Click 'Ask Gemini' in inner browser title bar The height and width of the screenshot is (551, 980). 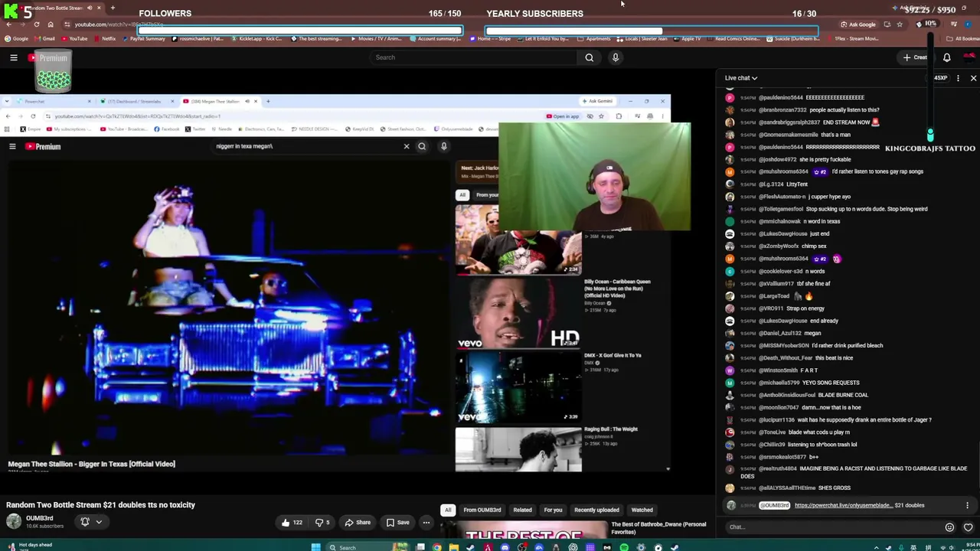coord(597,101)
